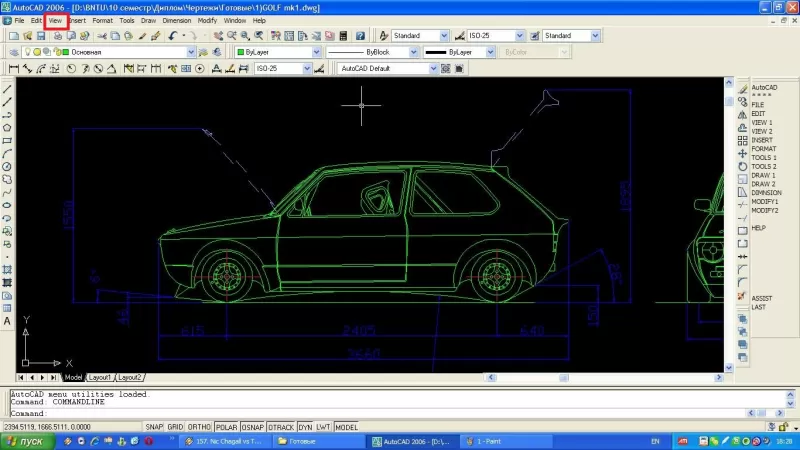Open the green ByLayer color dropdown
The width and height of the screenshot is (800, 450).
click(x=316, y=52)
